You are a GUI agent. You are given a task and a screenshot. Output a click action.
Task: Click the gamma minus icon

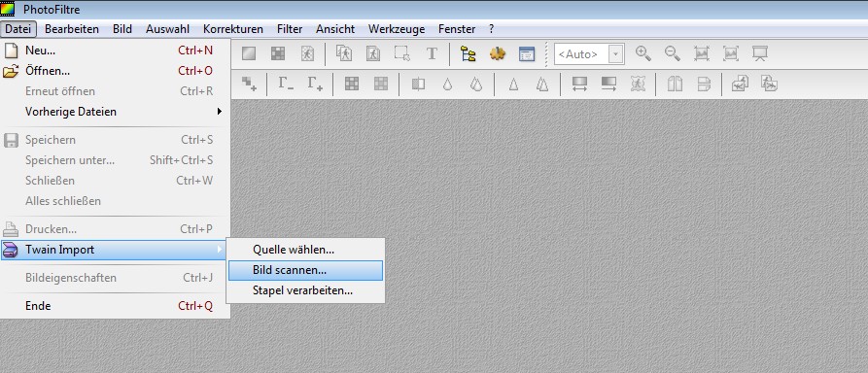[x=286, y=85]
